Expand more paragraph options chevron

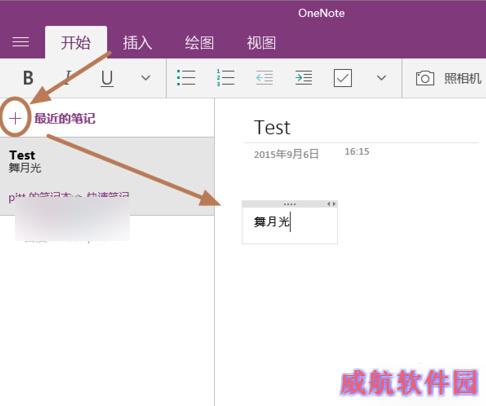coord(381,78)
